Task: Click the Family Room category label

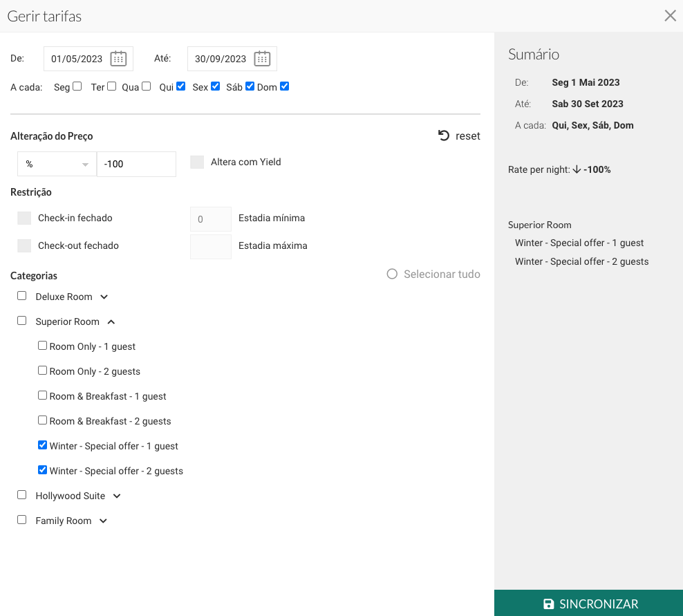Action: [x=64, y=521]
